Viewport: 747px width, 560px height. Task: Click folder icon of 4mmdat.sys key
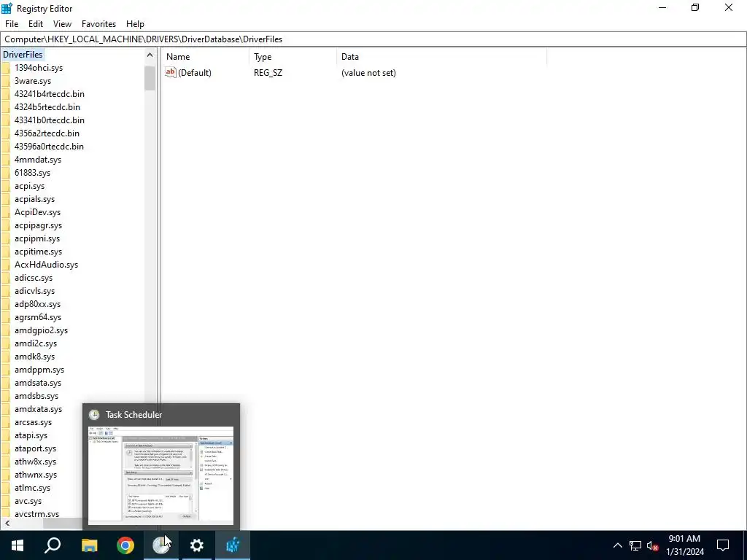click(x=6, y=160)
